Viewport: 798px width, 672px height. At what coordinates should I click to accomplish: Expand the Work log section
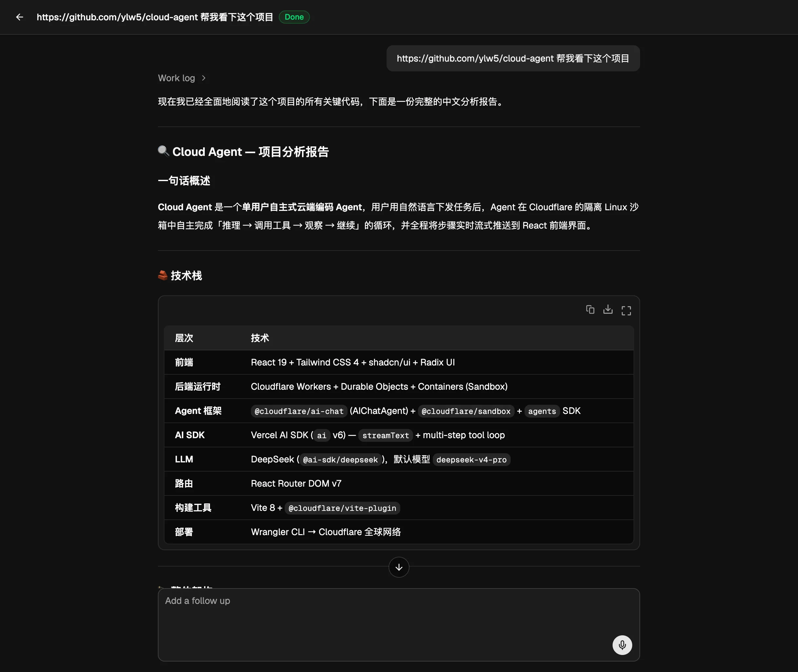pos(182,78)
